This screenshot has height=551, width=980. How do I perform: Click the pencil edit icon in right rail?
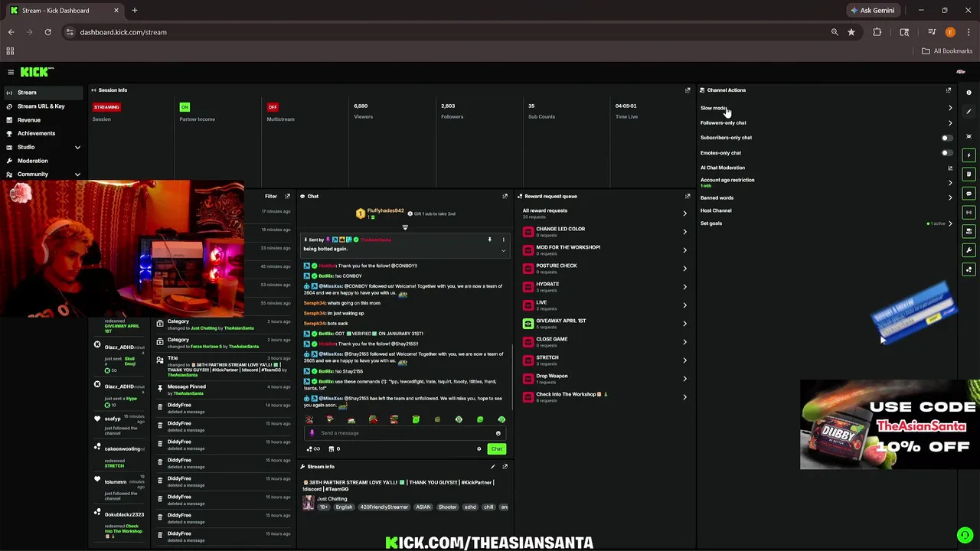pyautogui.click(x=969, y=112)
